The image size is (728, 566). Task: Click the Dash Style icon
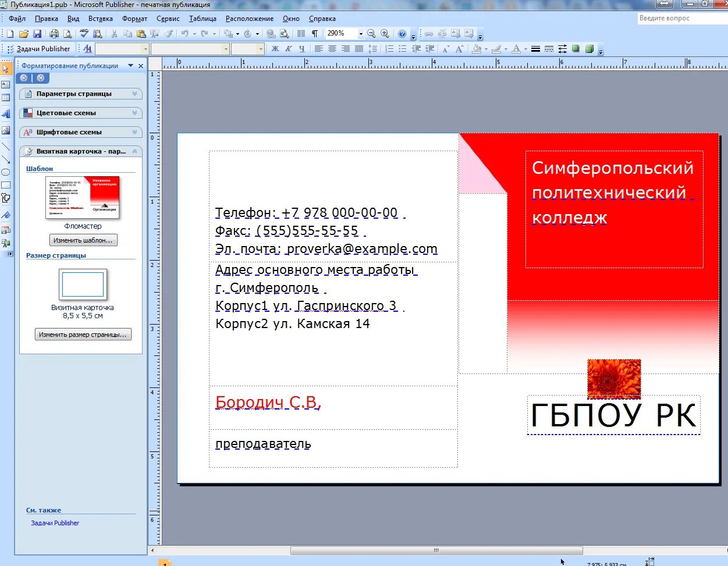(549, 49)
